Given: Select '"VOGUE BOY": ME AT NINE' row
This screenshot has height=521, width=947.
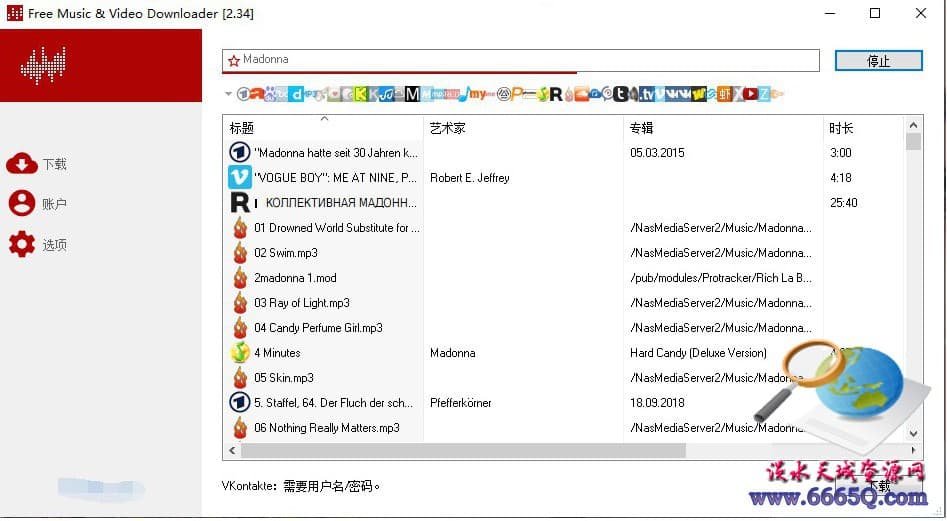Looking at the screenshot, I should (x=336, y=177).
